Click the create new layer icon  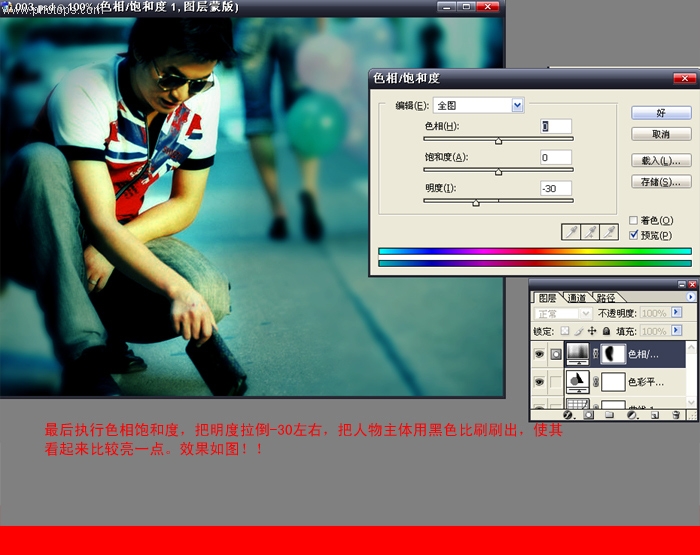click(x=654, y=415)
